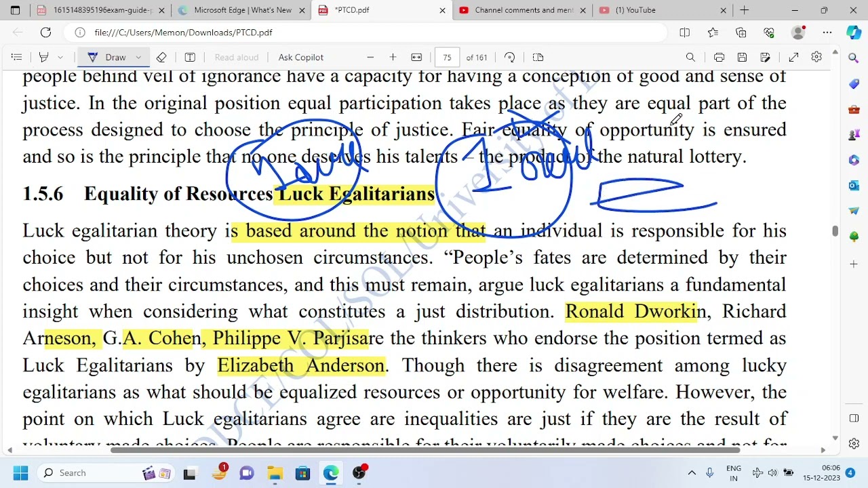This screenshot has width=868, height=488.
Task: Open the PDF table of contents icon
Action: [x=17, y=58]
